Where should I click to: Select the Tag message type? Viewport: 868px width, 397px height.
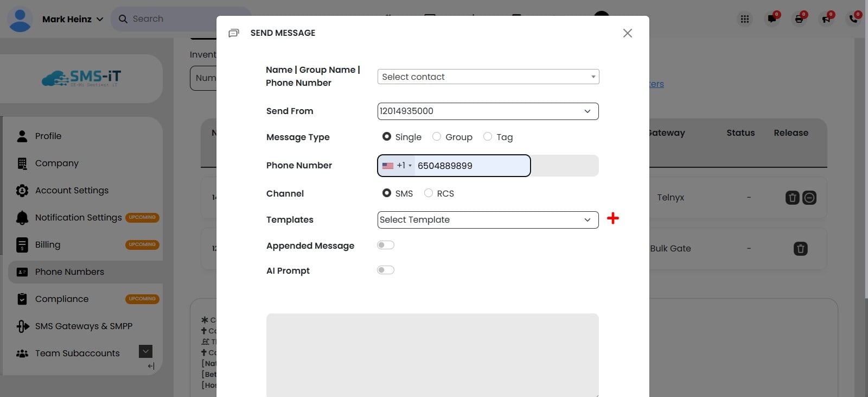pyautogui.click(x=488, y=136)
